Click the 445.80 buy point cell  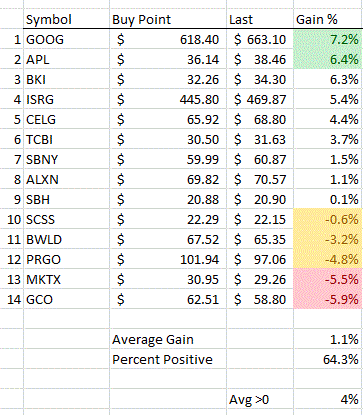[x=168, y=99]
